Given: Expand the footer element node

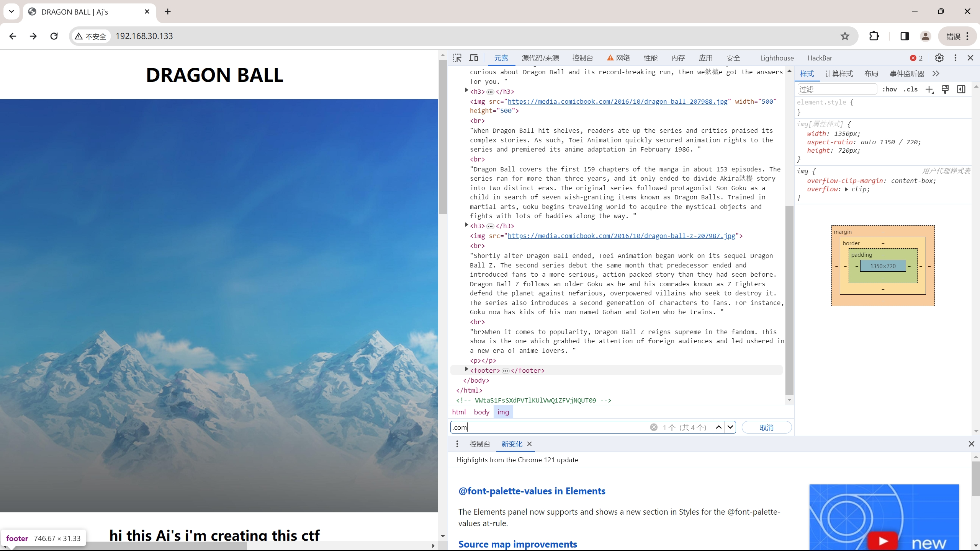Looking at the screenshot, I should [x=466, y=369].
